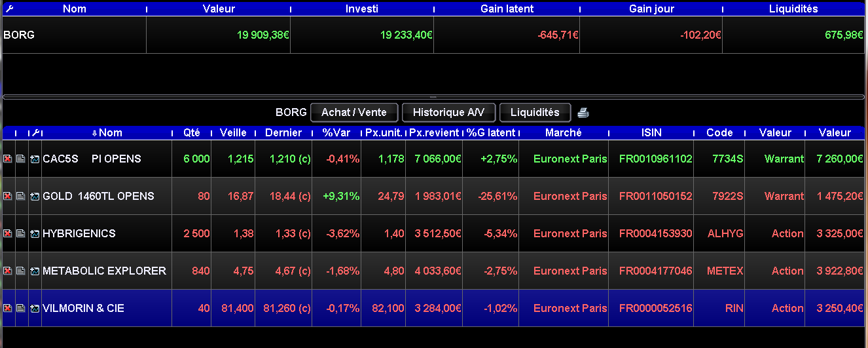The width and height of the screenshot is (868, 348).
Task: Delete the METABOLIC EXPLORER position
Action: pyautogui.click(x=8, y=271)
